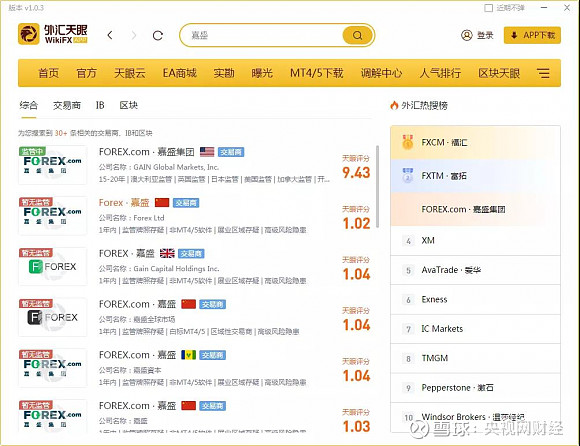Click the 监管中 green status badge
580x446 pixels.
[x=33, y=151]
